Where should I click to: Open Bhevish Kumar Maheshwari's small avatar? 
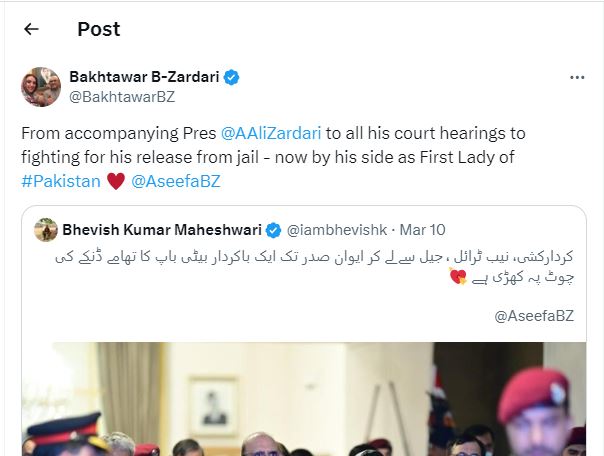pos(46,230)
